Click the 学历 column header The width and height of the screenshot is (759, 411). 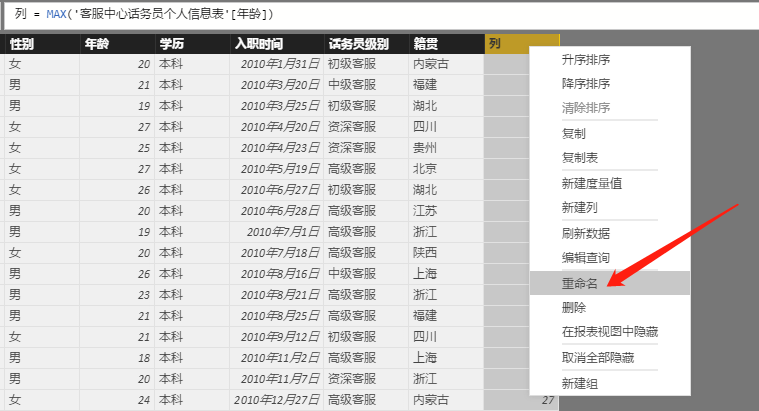pyautogui.click(x=192, y=44)
